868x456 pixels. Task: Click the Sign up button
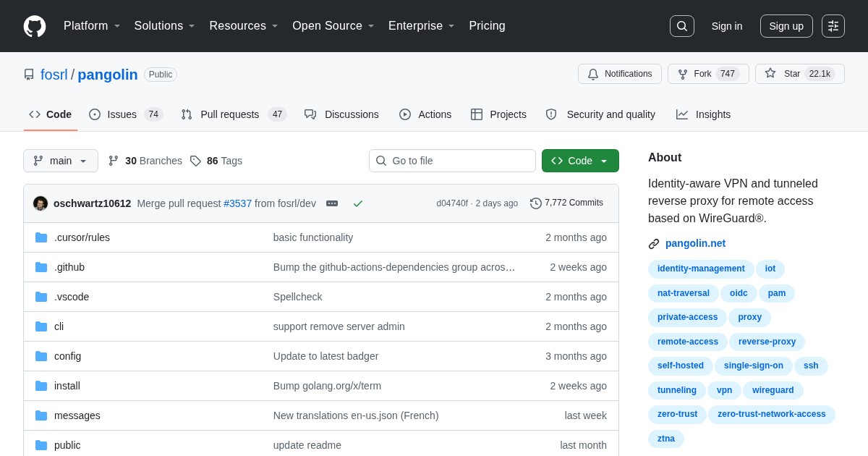(x=786, y=26)
